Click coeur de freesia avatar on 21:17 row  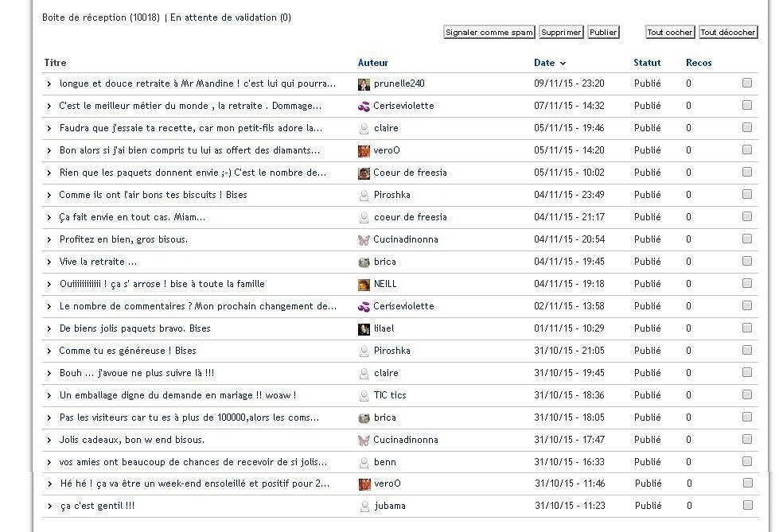364,218
